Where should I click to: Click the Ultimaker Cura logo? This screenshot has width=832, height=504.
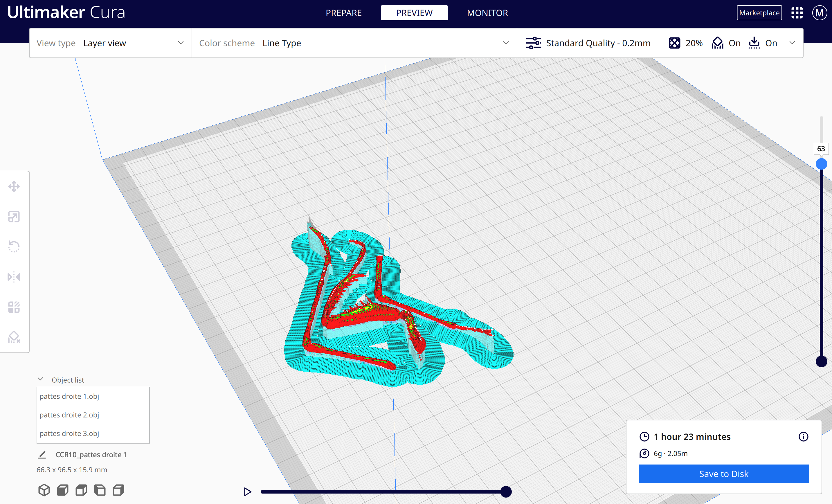[x=66, y=12]
